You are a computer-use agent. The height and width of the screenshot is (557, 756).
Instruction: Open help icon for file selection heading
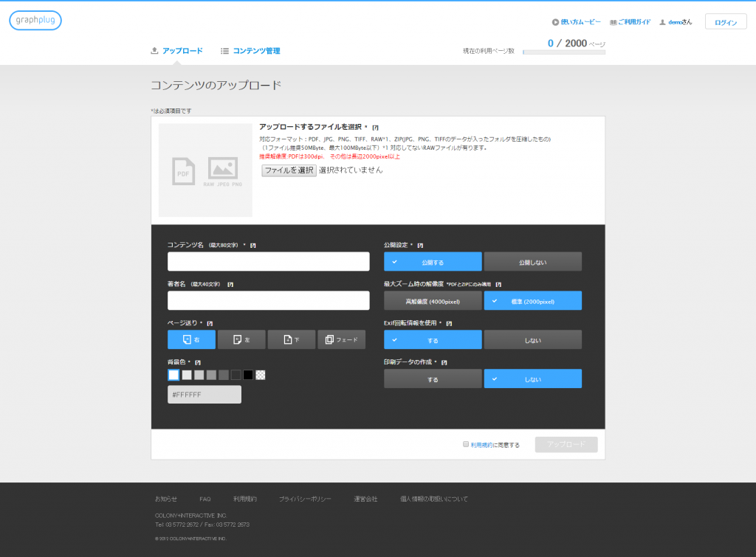(x=375, y=128)
